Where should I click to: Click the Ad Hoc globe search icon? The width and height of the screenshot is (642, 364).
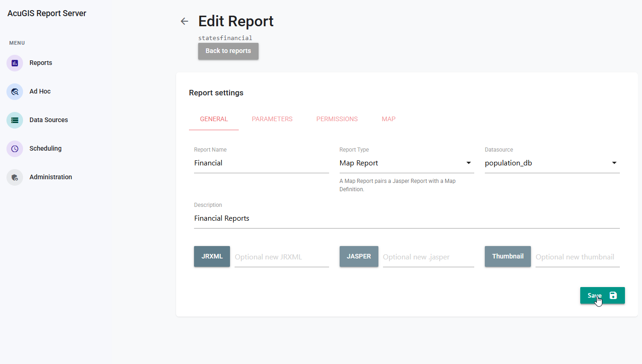15,92
